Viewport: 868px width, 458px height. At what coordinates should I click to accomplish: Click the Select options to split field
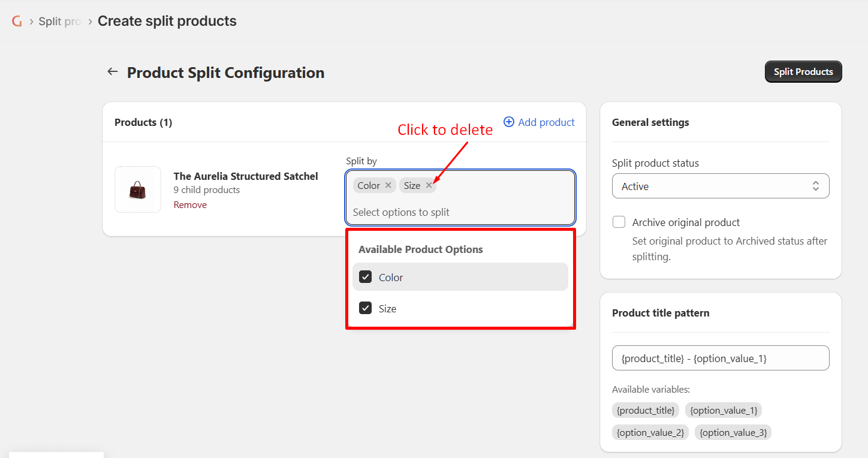tap(460, 212)
